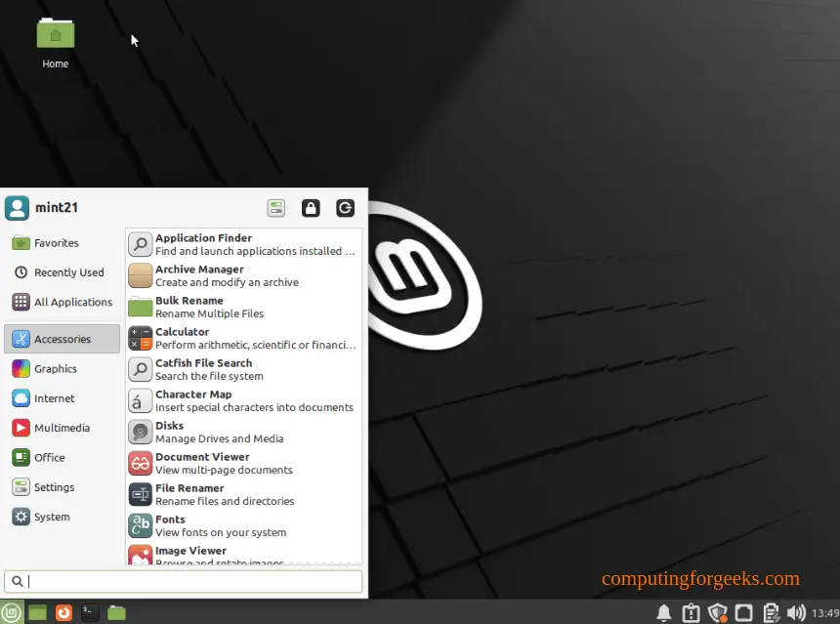Click the mint21 username label
This screenshot has height=624, width=840.
57,207
